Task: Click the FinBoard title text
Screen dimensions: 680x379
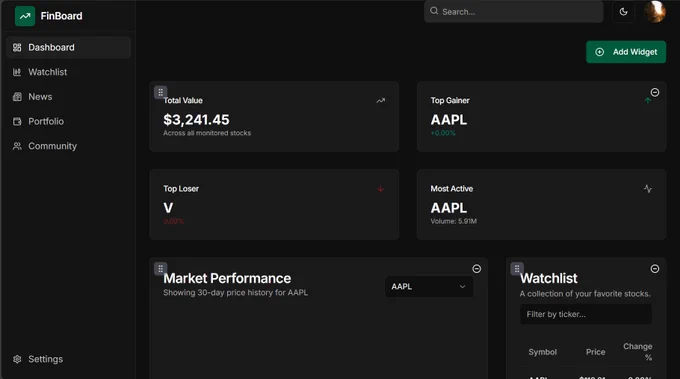Action: pos(61,16)
